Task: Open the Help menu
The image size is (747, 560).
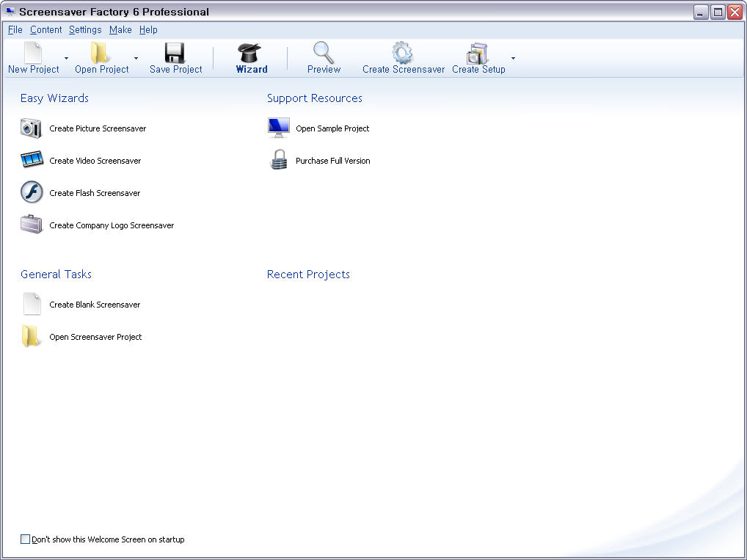Action: (148, 29)
